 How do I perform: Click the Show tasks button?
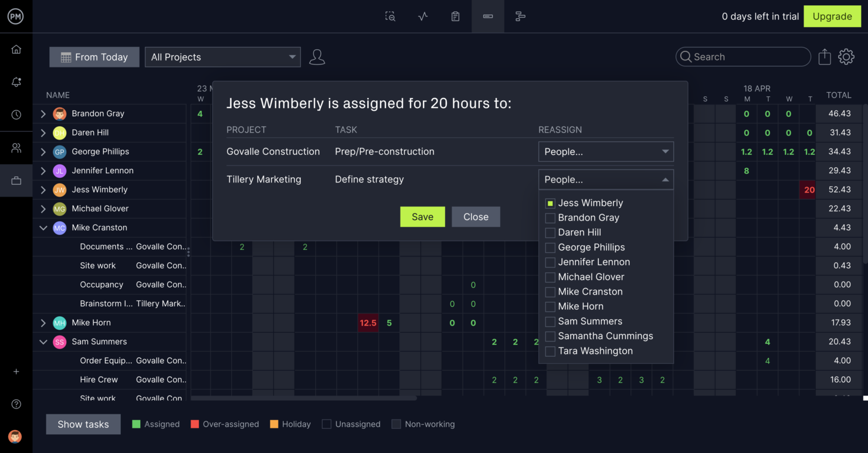[x=83, y=424]
